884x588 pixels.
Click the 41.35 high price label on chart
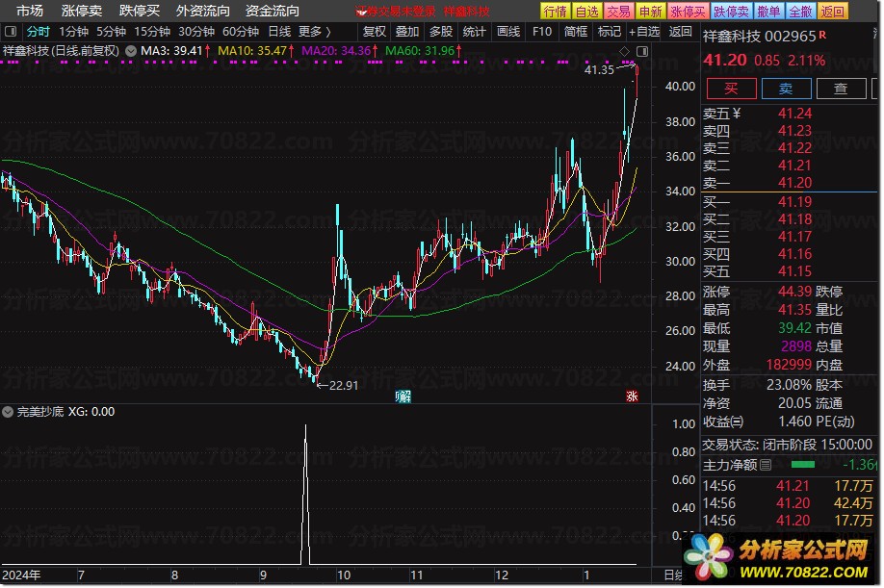tap(599, 70)
